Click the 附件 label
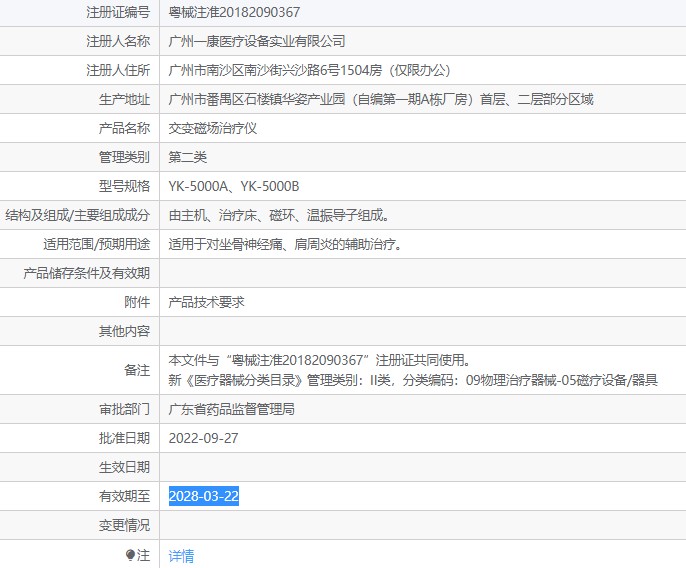The height and width of the screenshot is (568, 686). 137,302
